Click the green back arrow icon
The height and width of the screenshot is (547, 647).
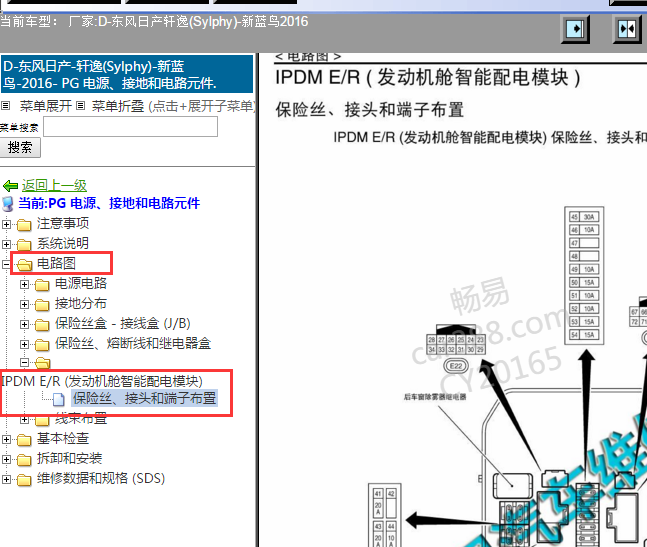click(x=10, y=186)
